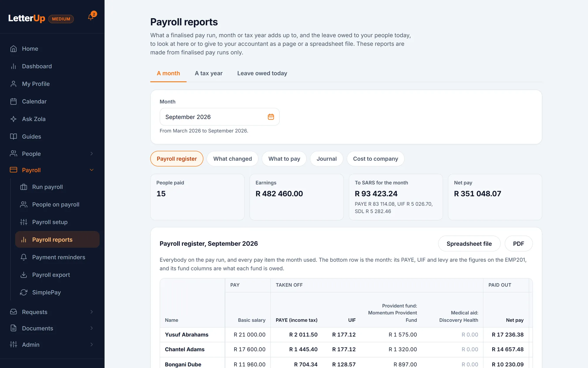
Task: Switch to the A month tab
Action: pyautogui.click(x=168, y=73)
